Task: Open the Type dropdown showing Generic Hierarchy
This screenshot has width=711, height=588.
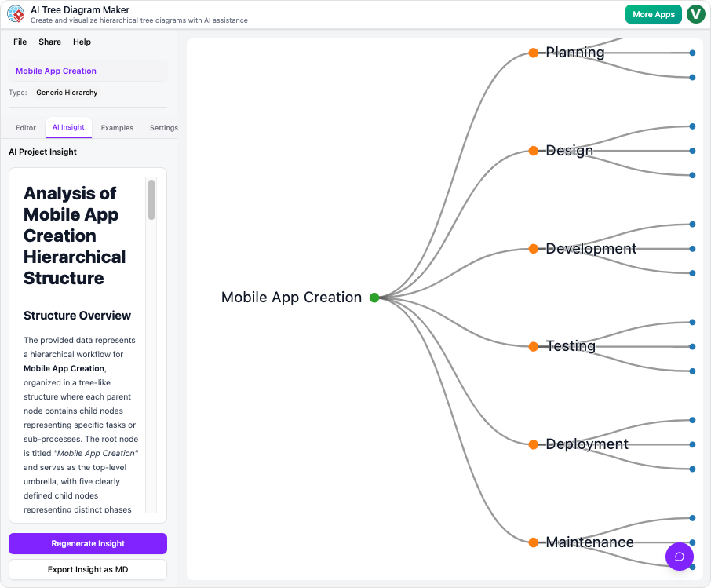Action: [x=67, y=93]
